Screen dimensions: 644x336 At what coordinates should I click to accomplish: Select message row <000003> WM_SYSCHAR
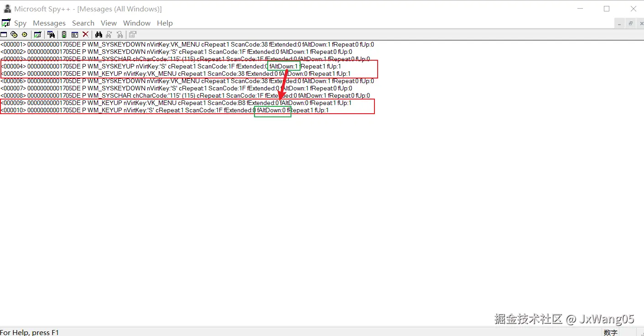pyautogui.click(x=185, y=59)
